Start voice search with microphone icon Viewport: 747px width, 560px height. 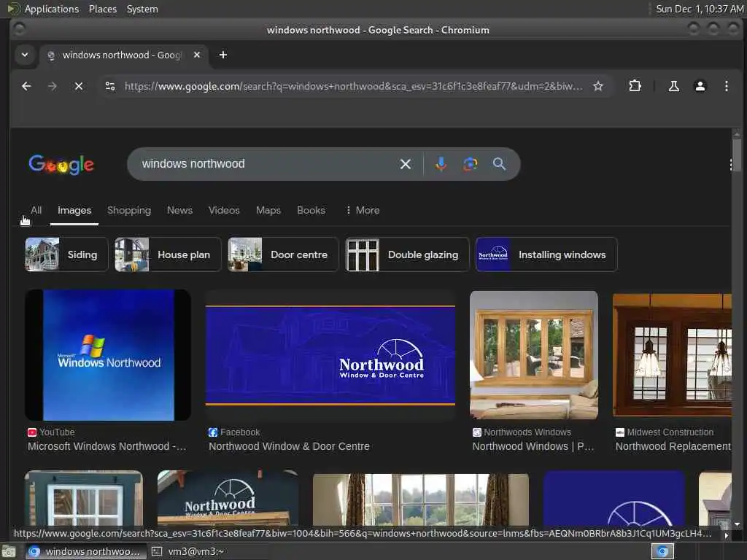[441, 164]
